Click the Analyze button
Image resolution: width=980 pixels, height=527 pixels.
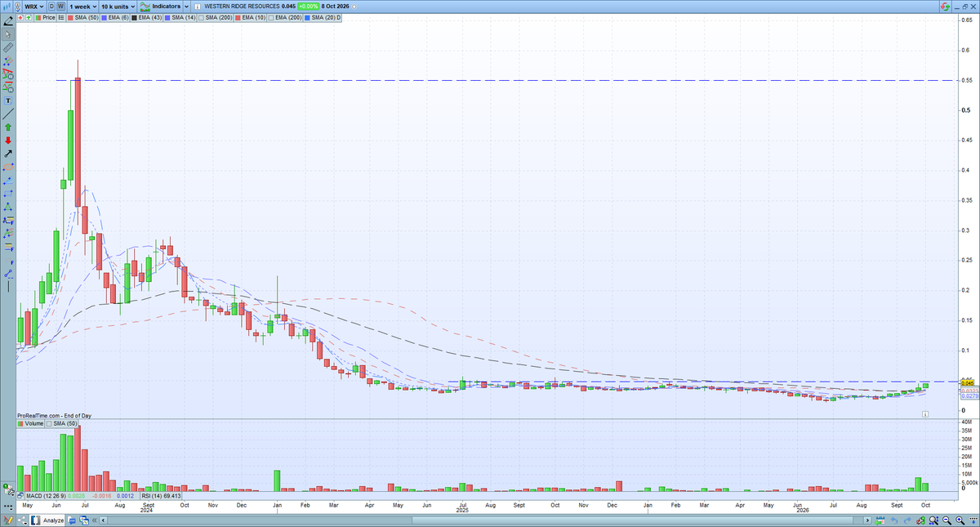point(47,520)
